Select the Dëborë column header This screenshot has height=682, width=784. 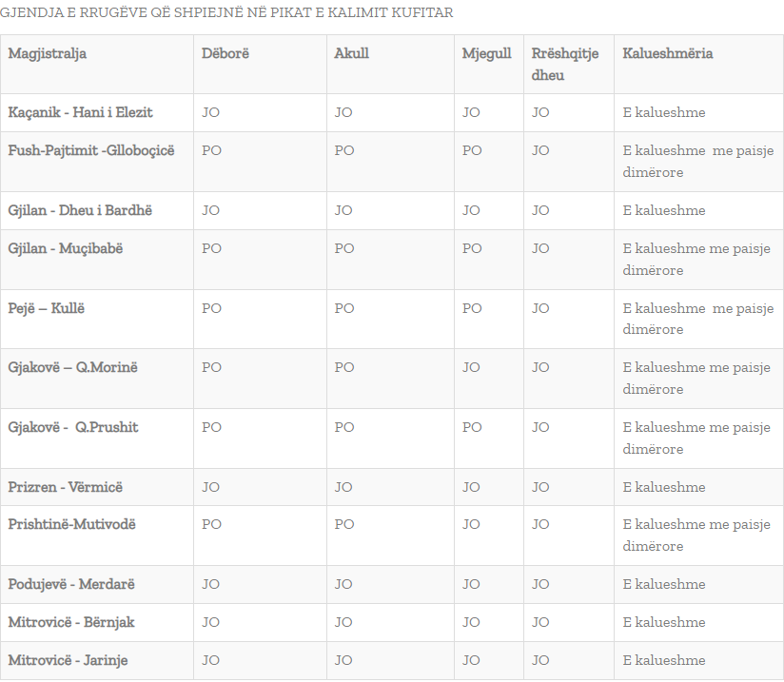pos(225,53)
